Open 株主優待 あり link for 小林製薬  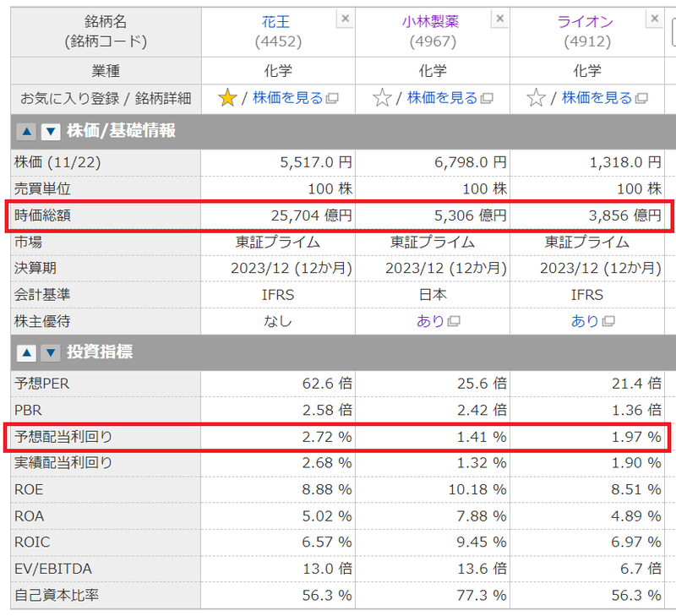tap(430, 321)
